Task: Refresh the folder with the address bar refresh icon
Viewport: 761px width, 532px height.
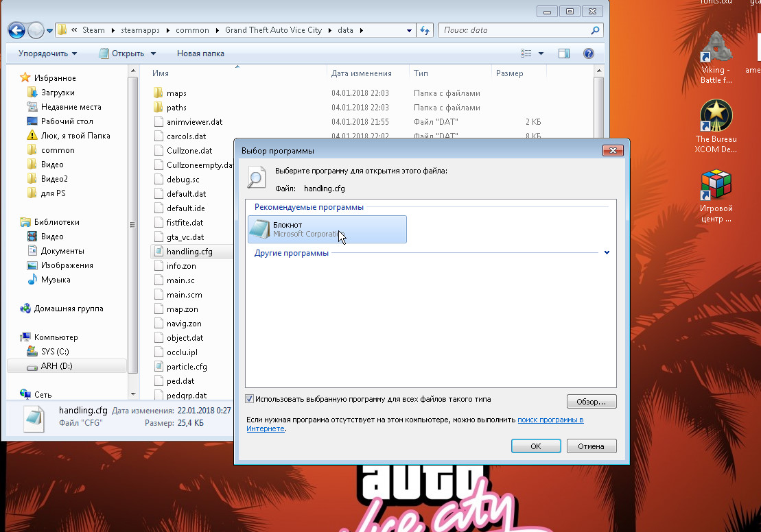Action: coord(425,31)
